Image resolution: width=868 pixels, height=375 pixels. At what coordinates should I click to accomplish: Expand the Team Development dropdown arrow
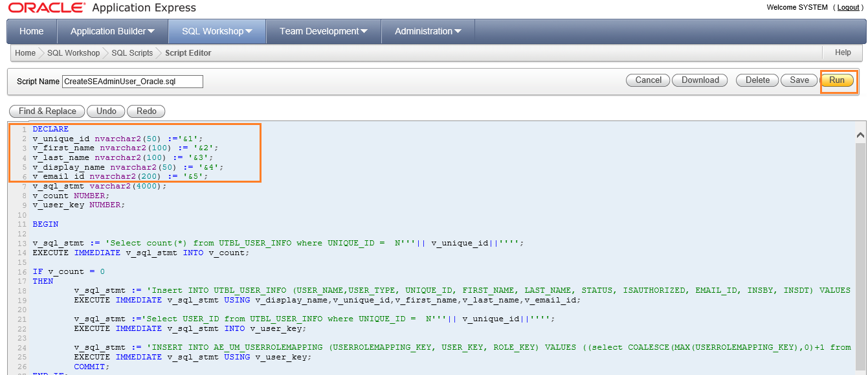click(x=364, y=31)
